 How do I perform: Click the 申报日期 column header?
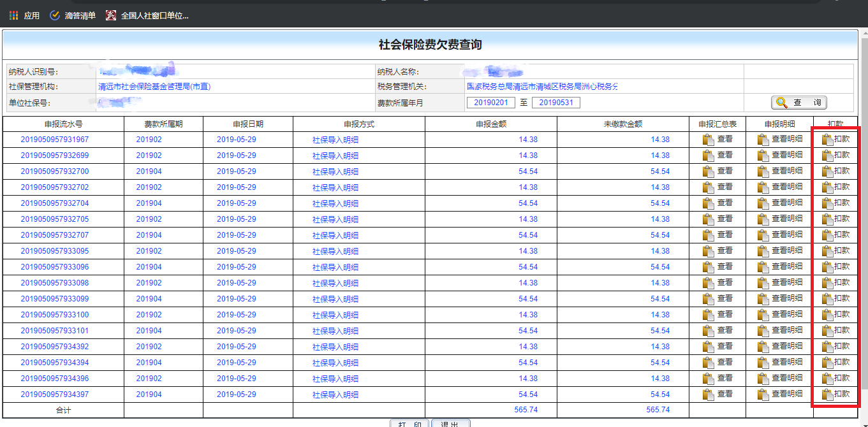click(248, 124)
